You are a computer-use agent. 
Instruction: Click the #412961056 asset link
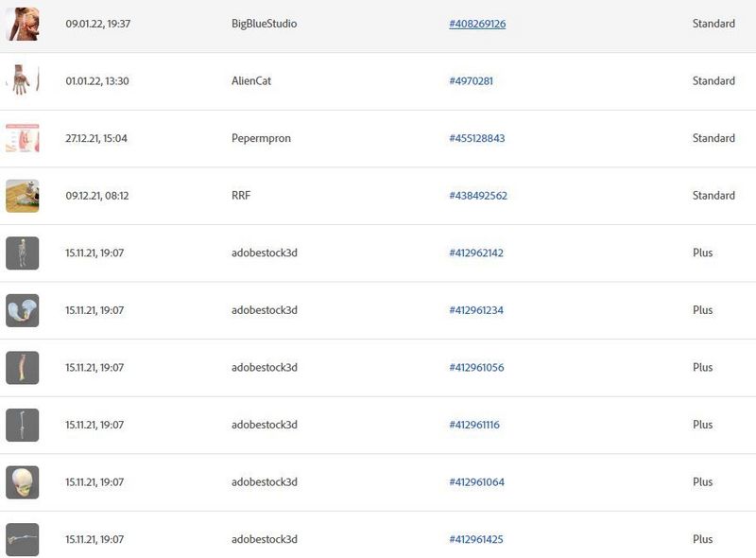[476, 368]
